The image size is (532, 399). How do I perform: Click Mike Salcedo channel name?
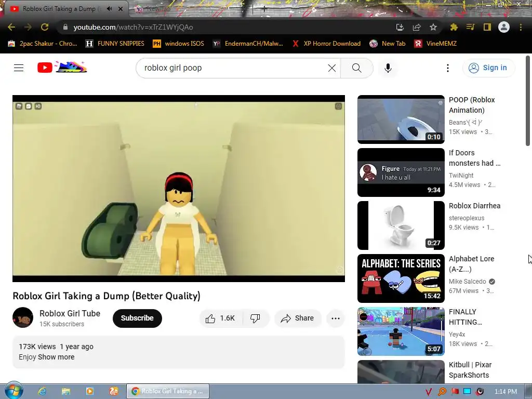[467, 281]
